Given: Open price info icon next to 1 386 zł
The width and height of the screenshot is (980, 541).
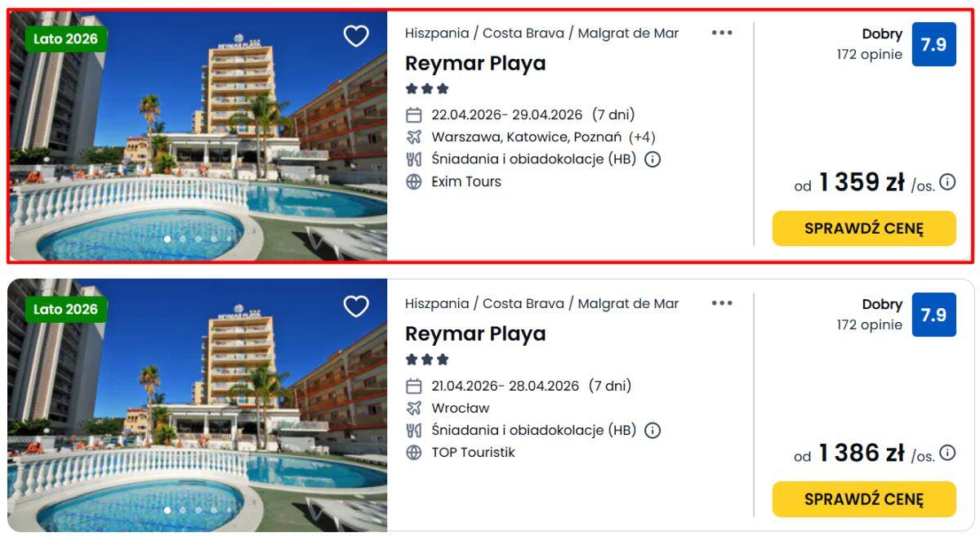Looking at the screenshot, I should (947, 453).
